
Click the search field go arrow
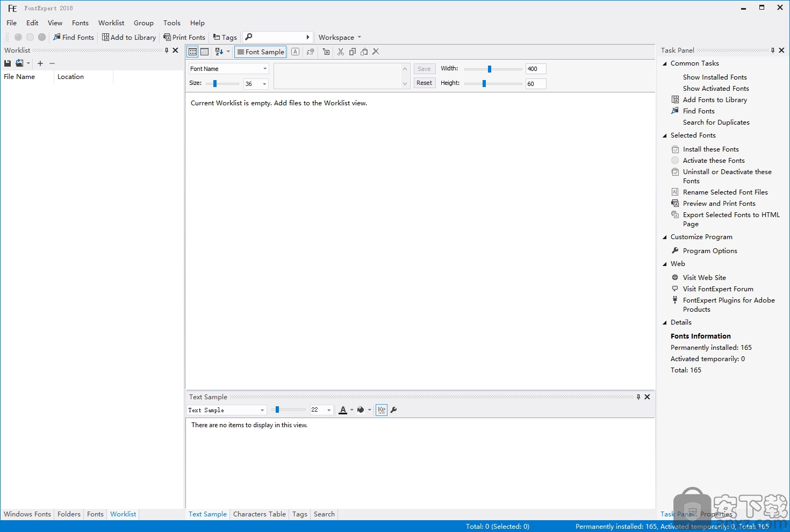click(x=308, y=37)
